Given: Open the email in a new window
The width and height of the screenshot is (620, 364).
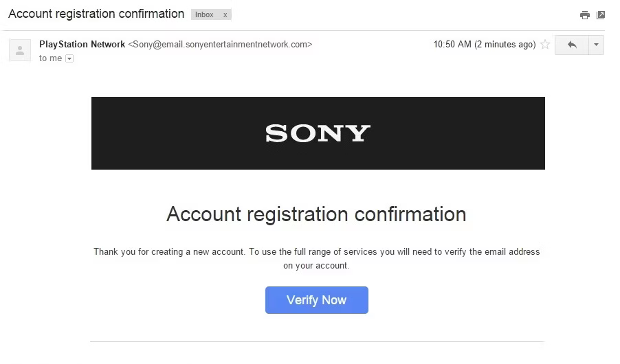Looking at the screenshot, I should [601, 15].
